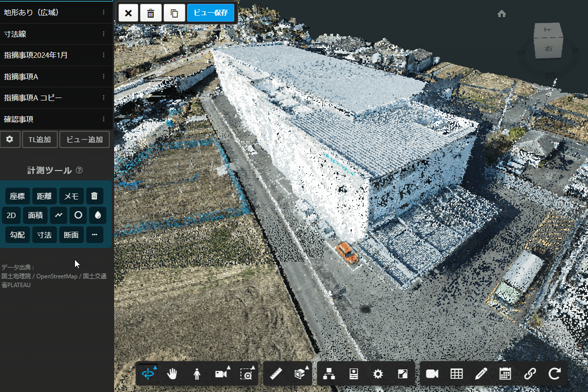
Task: Activate the hand pan tool
Action: 172,374
